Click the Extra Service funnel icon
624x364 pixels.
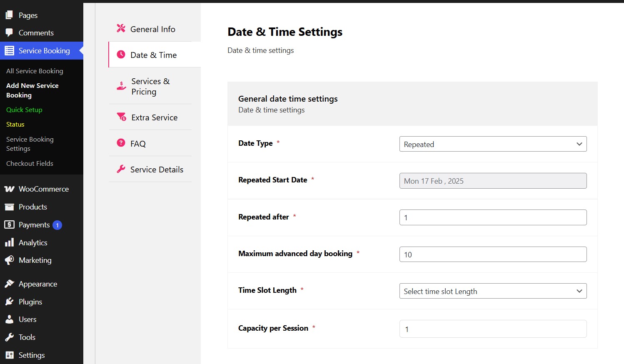tap(122, 117)
